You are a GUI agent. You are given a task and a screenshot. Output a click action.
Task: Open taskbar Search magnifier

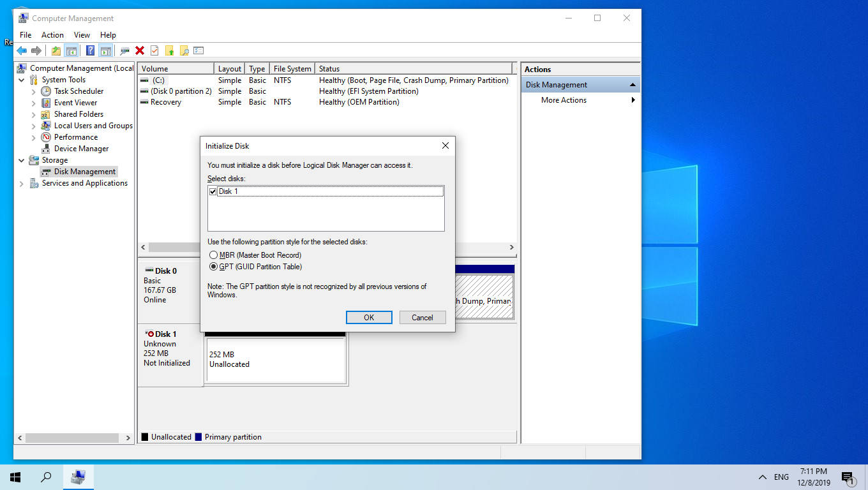(x=46, y=477)
